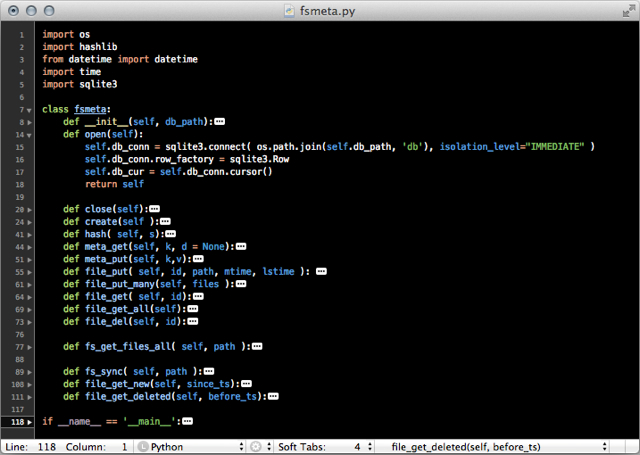Expand fold arrow on line 89 fs_sync

29,372
